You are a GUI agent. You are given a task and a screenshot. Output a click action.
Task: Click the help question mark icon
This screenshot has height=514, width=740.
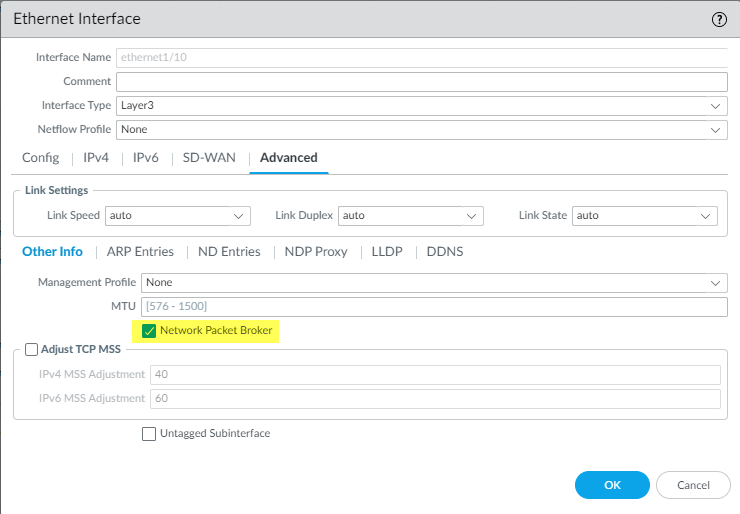coord(719,19)
